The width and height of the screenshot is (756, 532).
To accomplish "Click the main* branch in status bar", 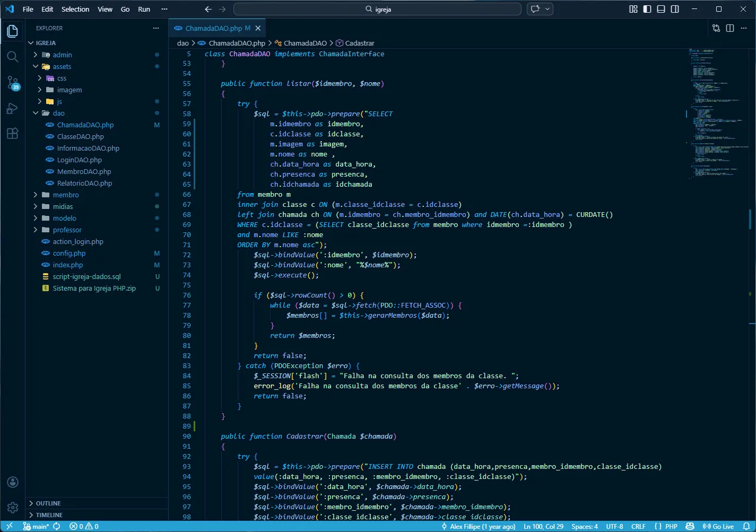I will pyautogui.click(x=37, y=526).
